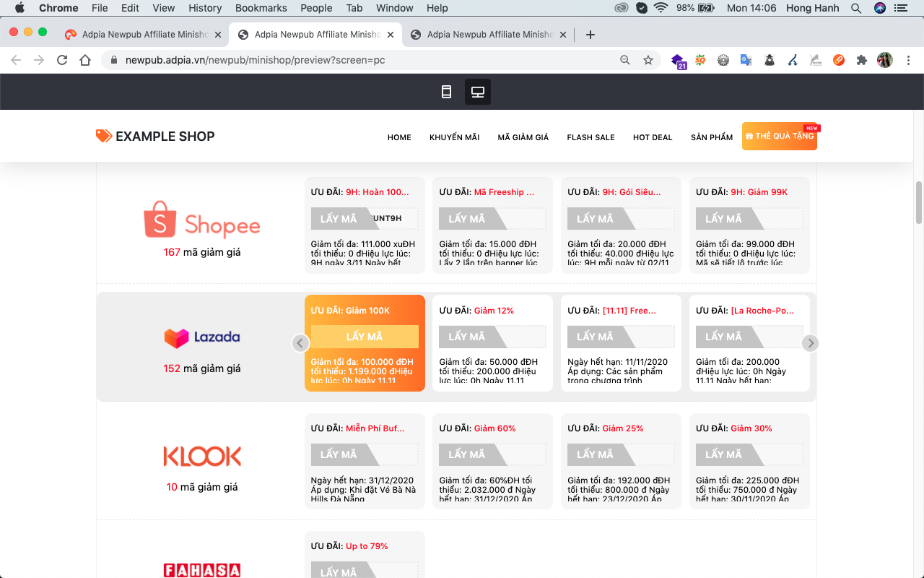Viewport: 924px width, 578px height.
Task: Reload the page in Chrome
Action: [x=62, y=60]
